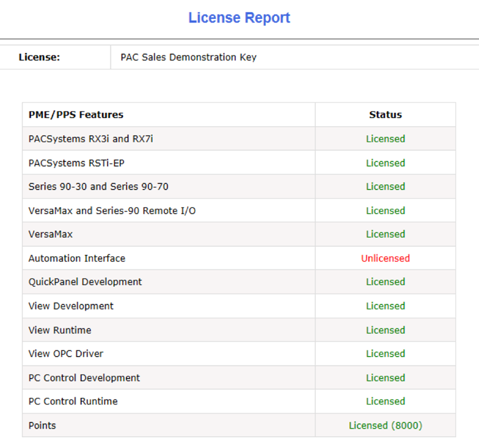The image size is (479, 448).
Task: Click Licensed status for PACSystems RX3i and RX7i
Action: pyautogui.click(x=385, y=139)
